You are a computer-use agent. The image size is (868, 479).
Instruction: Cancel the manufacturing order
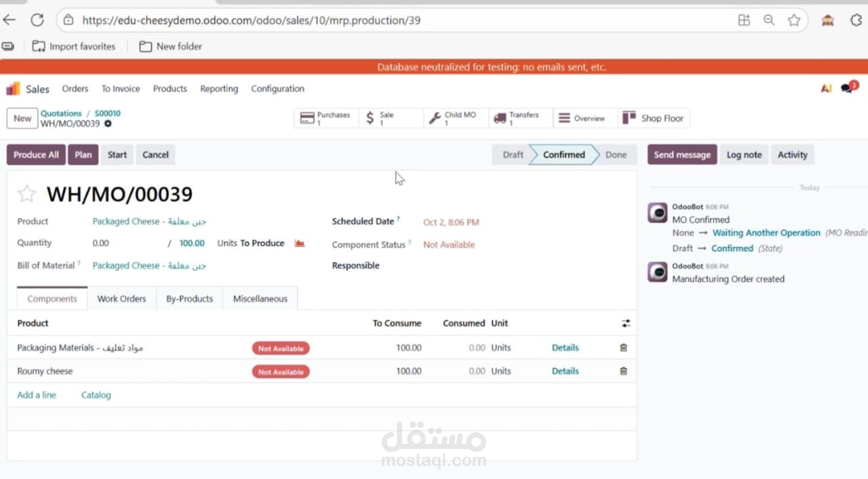[x=155, y=155]
